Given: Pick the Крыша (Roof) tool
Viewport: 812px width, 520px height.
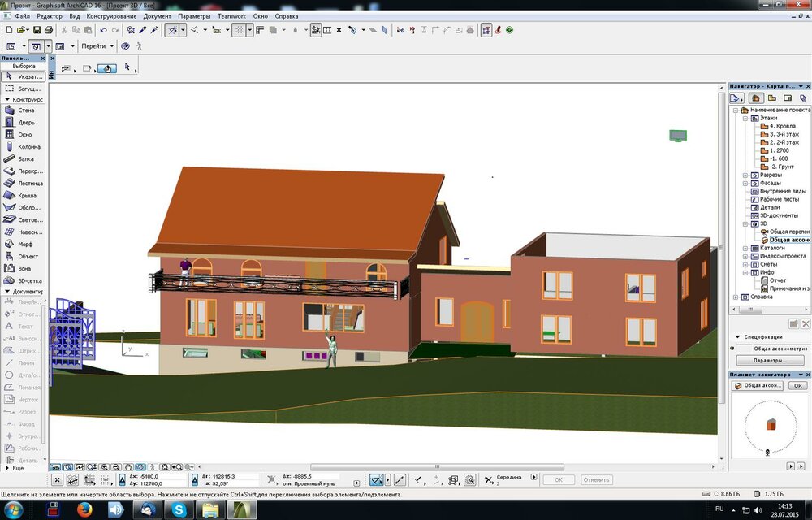Looking at the screenshot, I should tap(24, 196).
